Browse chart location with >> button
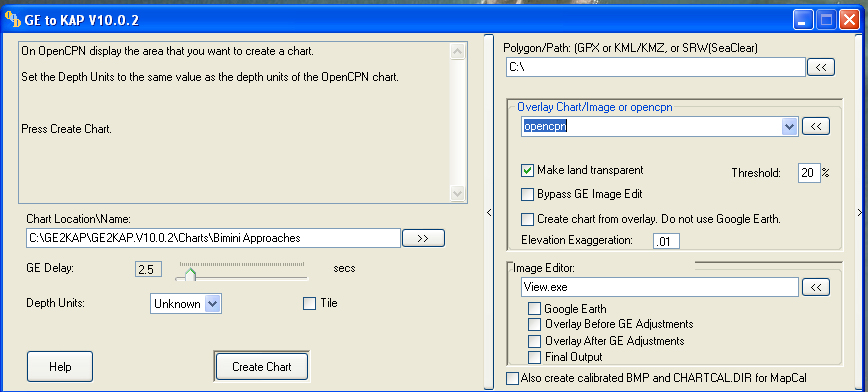This screenshot has height=392, width=868. [423, 238]
